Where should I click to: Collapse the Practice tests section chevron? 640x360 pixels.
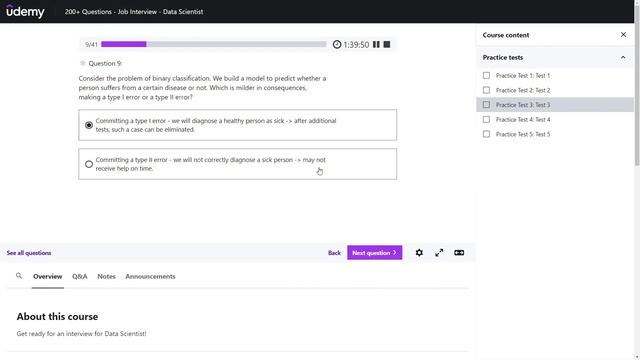623,58
